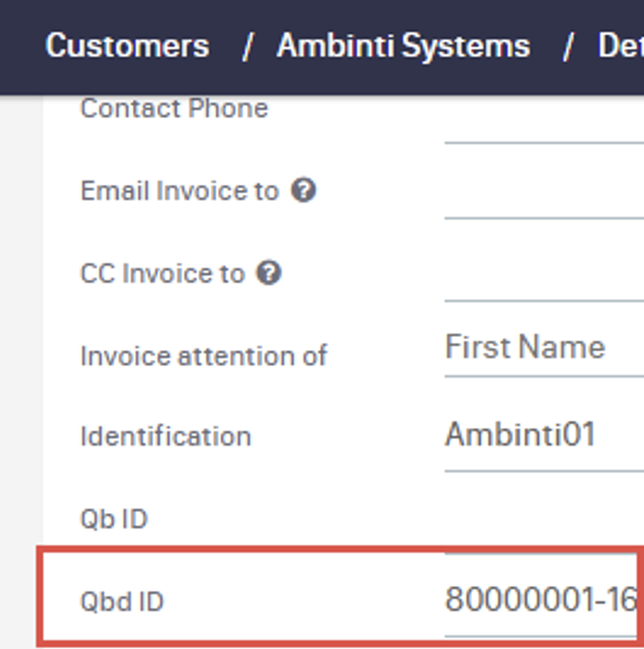Screen dimensions: 644x649
Task: Click the CC Invoice to label
Action: pyautogui.click(x=162, y=274)
